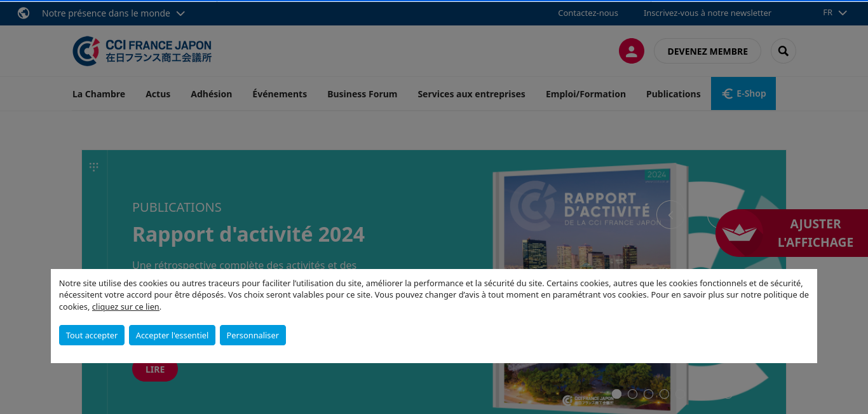Open the 'Business Forum' menu

pos(362,94)
